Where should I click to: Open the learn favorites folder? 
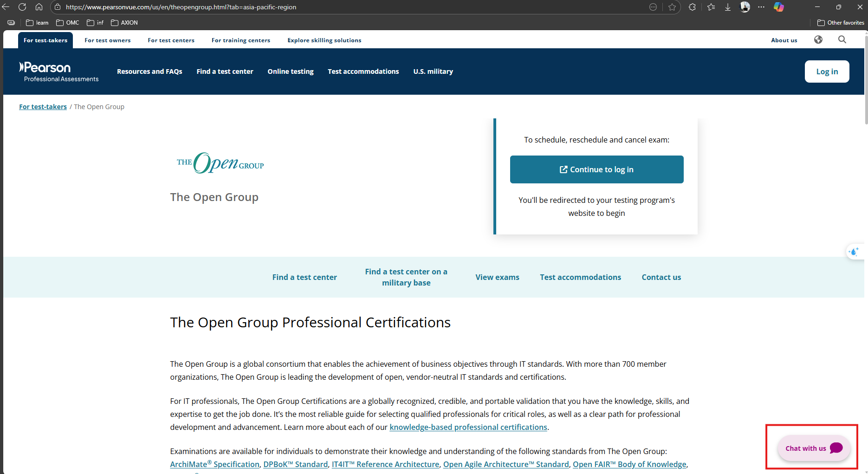click(x=38, y=23)
